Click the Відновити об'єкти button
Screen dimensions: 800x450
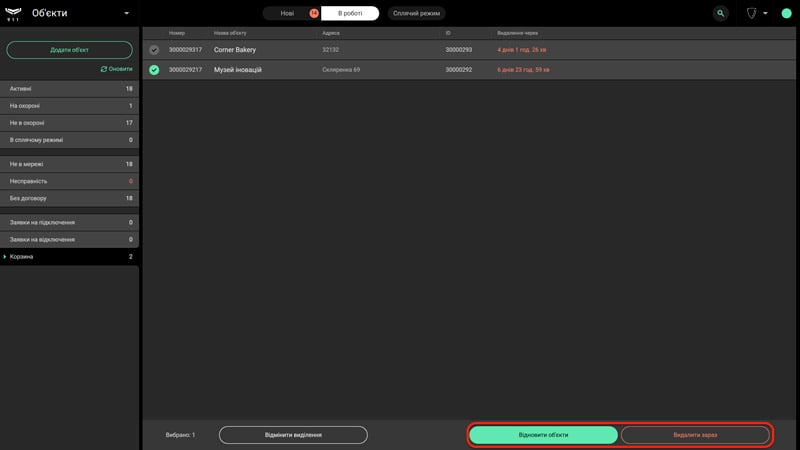pos(543,435)
